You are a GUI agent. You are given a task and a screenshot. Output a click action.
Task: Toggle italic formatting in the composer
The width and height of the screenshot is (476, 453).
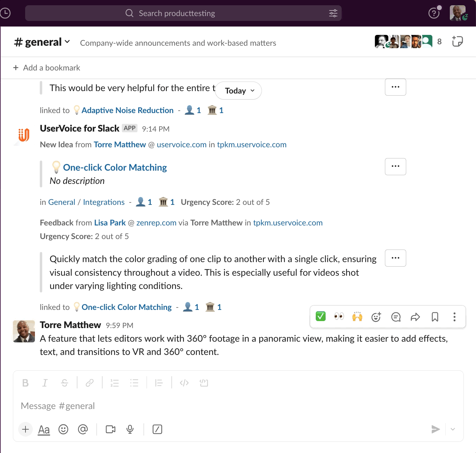45,383
